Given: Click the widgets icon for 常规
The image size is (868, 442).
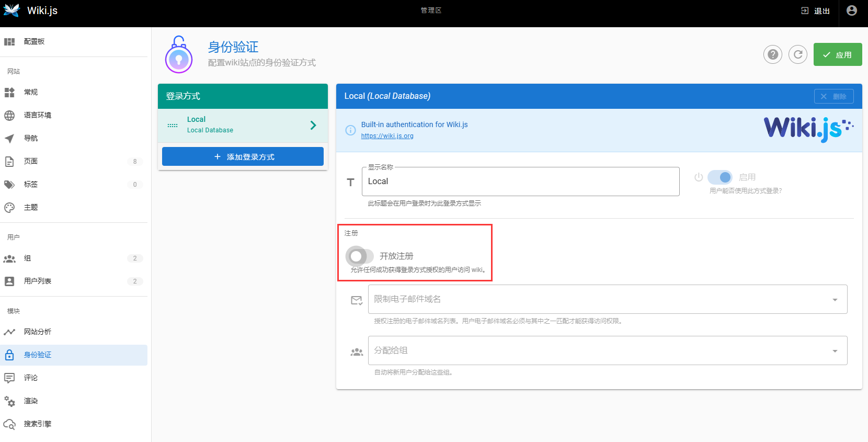Looking at the screenshot, I should coord(9,92).
